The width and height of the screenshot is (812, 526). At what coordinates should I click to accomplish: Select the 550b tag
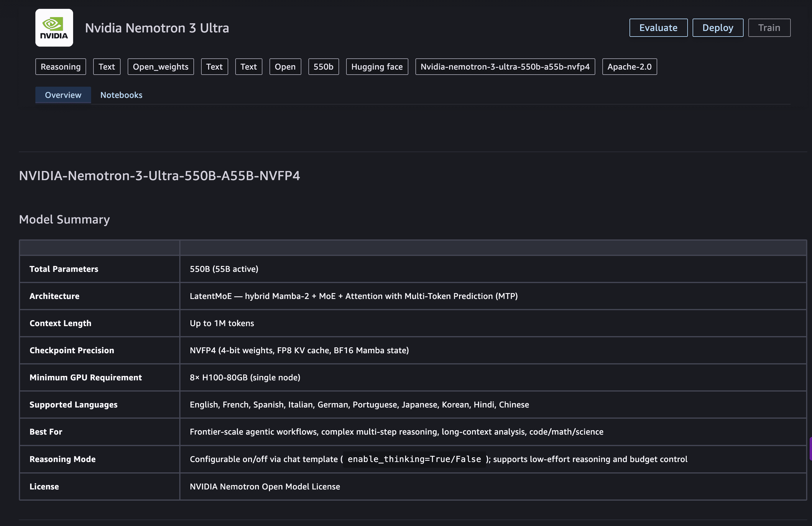tap(323, 67)
